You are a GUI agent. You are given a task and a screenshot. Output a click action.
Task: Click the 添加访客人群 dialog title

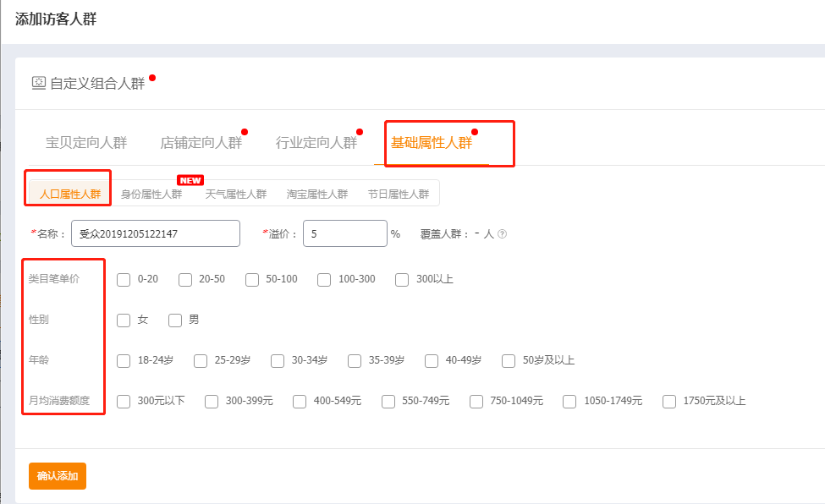point(56,19)
